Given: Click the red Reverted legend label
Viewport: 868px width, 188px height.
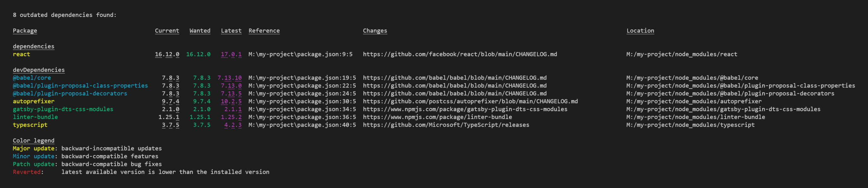Looking at the screenshot, I should tap(26, 172).
